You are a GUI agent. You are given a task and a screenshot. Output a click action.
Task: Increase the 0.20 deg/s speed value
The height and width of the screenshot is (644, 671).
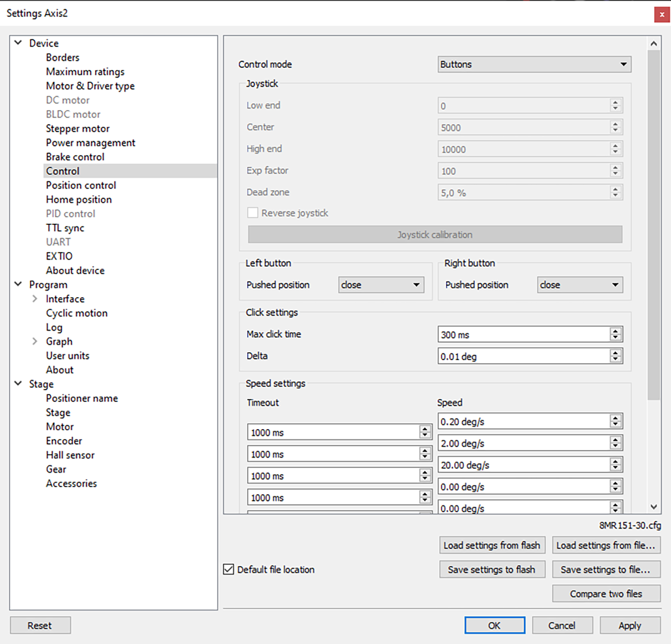[x=615, y=418]
